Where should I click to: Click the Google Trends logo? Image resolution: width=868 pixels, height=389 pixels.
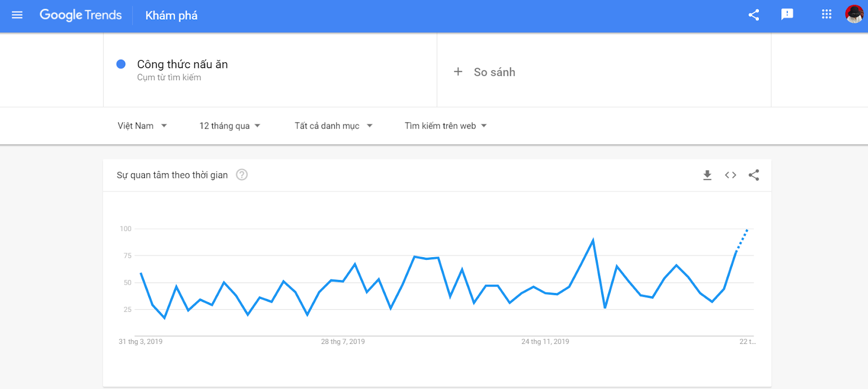81,15
